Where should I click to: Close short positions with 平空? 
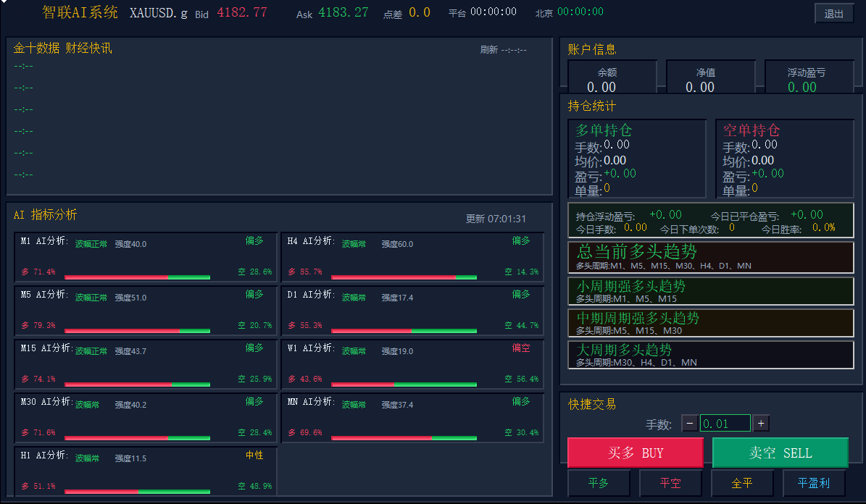670,483
